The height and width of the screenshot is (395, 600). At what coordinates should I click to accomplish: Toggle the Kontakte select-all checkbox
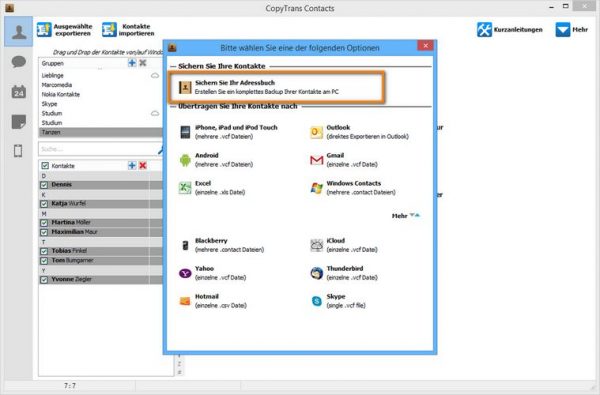click(45, 166)
